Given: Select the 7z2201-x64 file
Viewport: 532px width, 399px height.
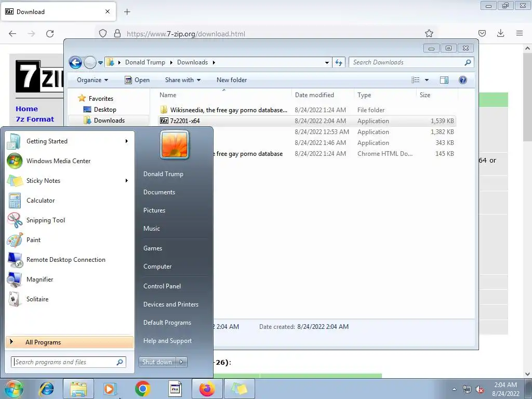Looking at the screenshot, I should 307,121.
